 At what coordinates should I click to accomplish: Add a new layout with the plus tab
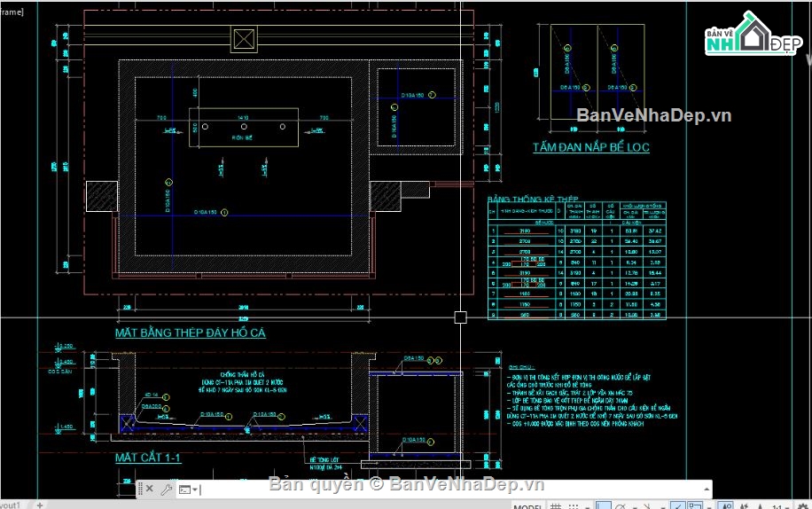tap(39, 505)
